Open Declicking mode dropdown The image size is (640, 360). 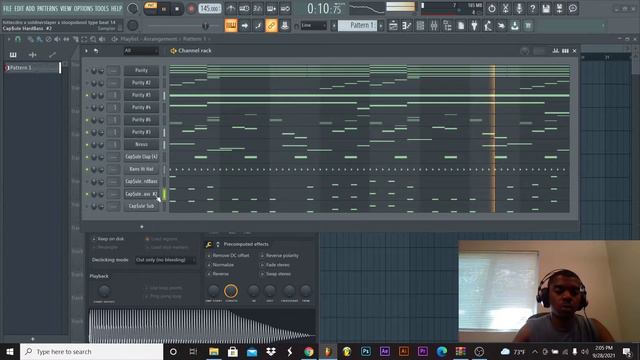[165, 260]
